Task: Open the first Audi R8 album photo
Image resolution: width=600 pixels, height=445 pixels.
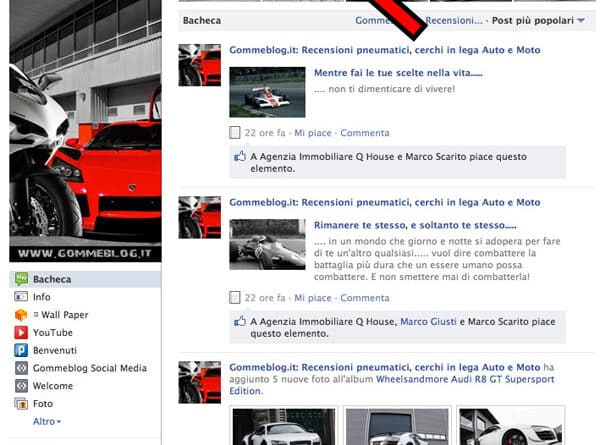Action: click(284, 426)
